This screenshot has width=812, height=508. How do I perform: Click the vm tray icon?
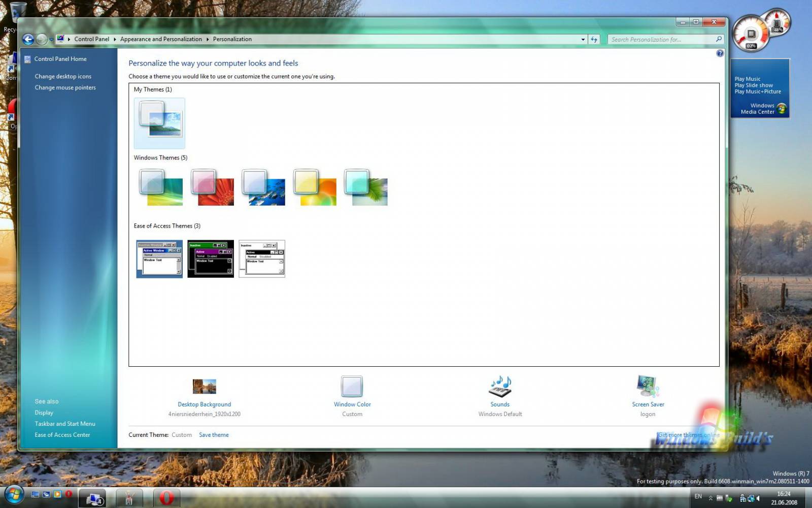point(720,498)
